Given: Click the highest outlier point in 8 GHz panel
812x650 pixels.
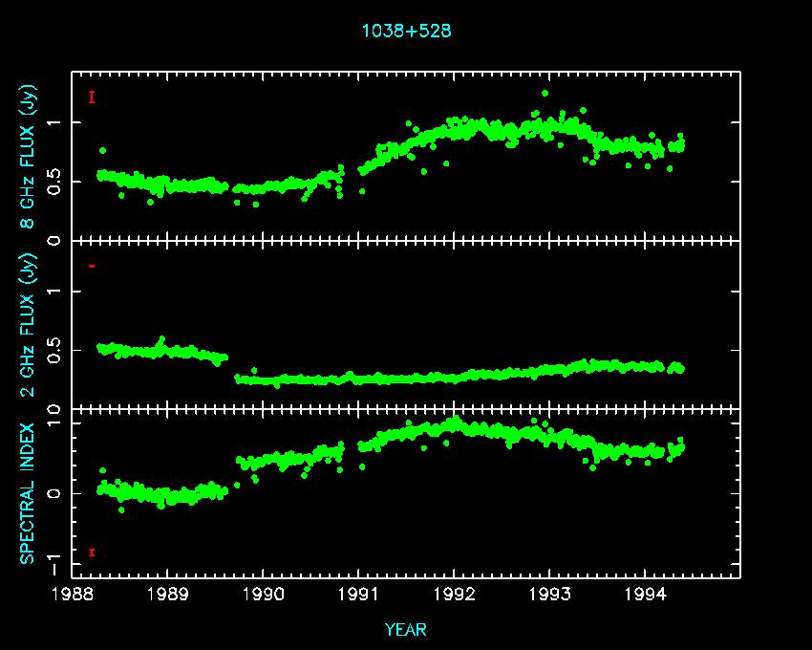Looking at the screenshot, I should pos(545,94).
